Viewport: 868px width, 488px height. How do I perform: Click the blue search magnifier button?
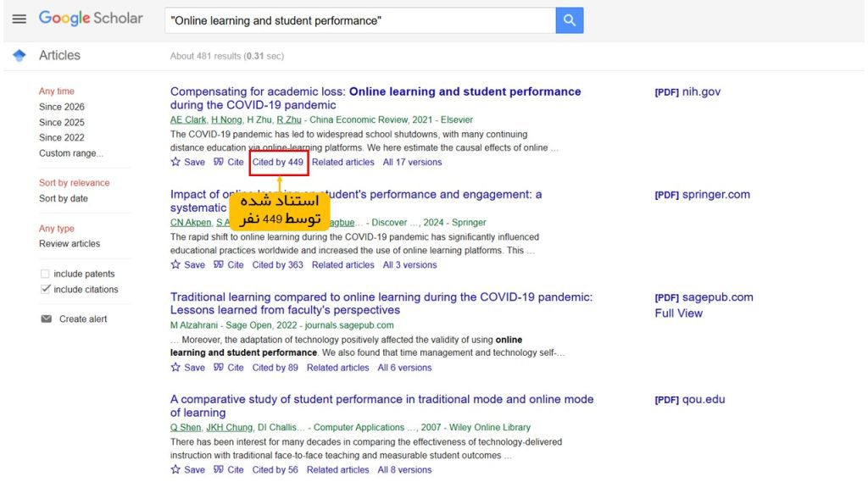coord(569,20)
